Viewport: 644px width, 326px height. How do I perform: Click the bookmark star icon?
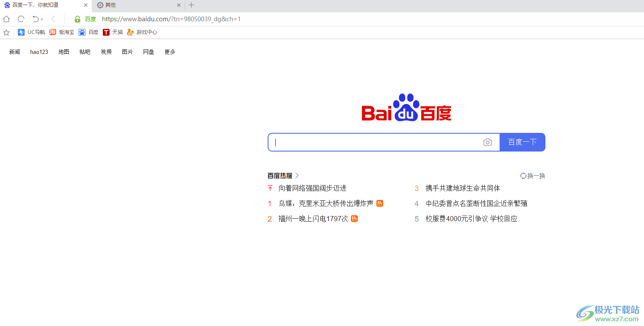6,32
